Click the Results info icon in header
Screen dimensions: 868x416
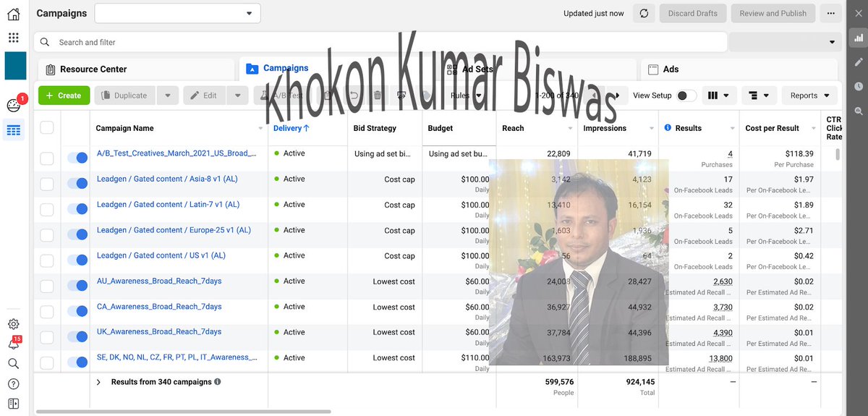[668, 128]
